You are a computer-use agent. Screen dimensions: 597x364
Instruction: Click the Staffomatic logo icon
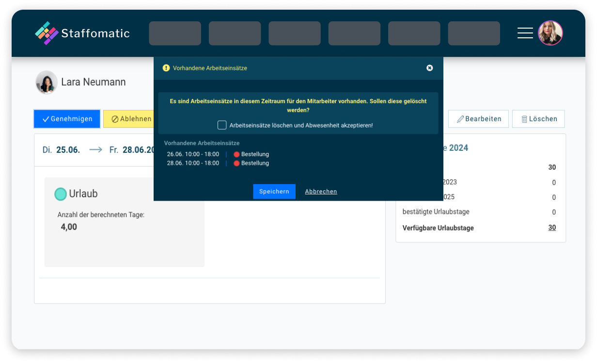tap(47, 33)
